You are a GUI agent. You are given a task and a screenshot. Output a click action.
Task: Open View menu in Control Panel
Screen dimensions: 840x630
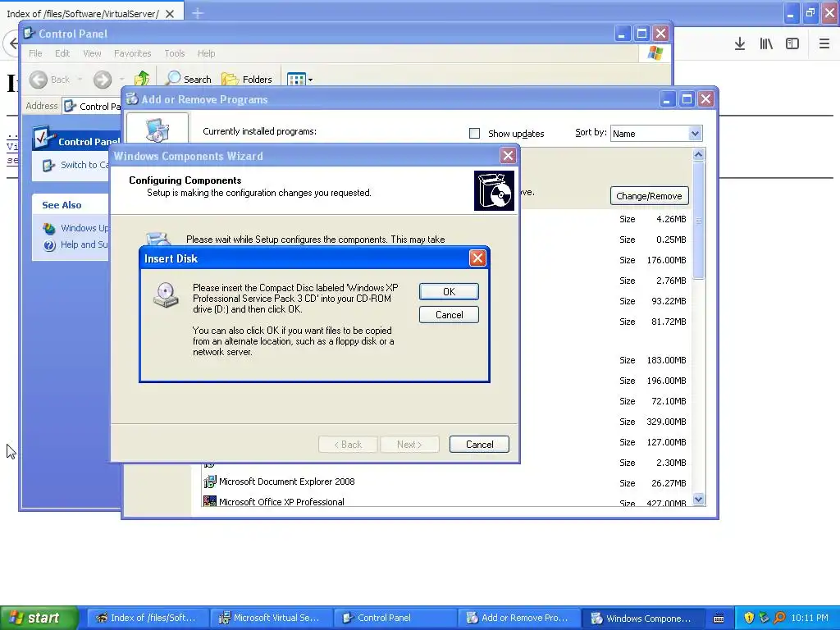[x=92, y=53]
